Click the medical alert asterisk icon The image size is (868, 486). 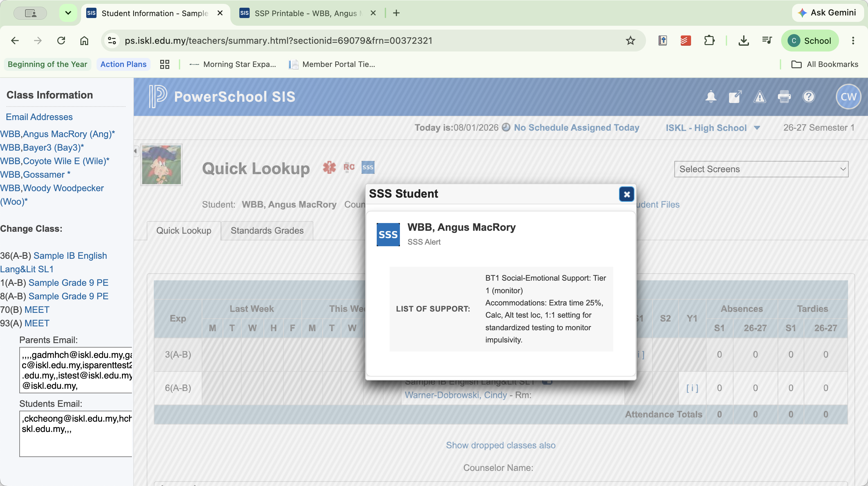coord(329,167)
